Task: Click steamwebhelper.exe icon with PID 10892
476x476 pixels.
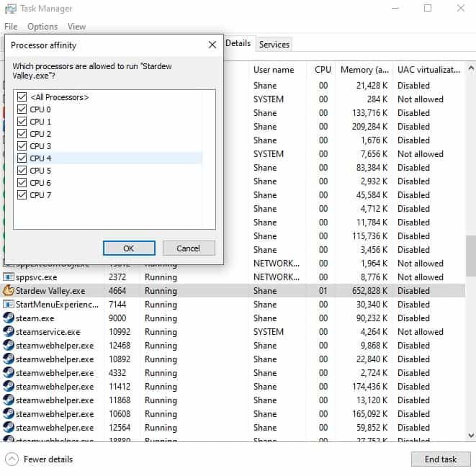Action: click(x=8, y=359)
